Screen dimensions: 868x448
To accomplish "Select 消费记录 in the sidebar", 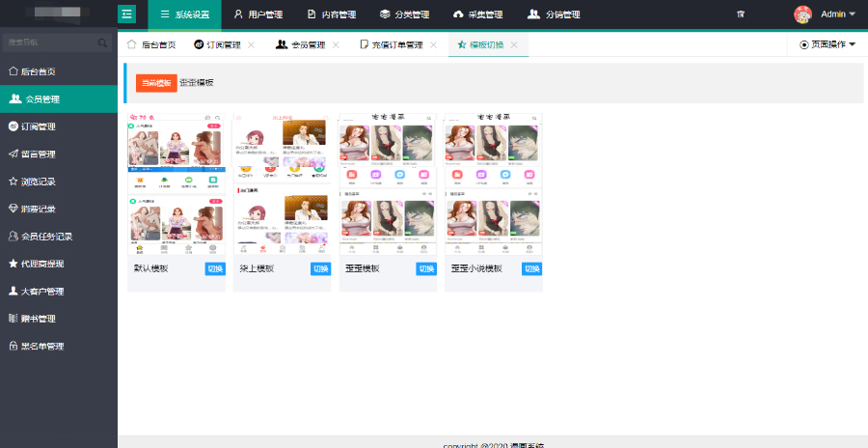I will point(39,209).
